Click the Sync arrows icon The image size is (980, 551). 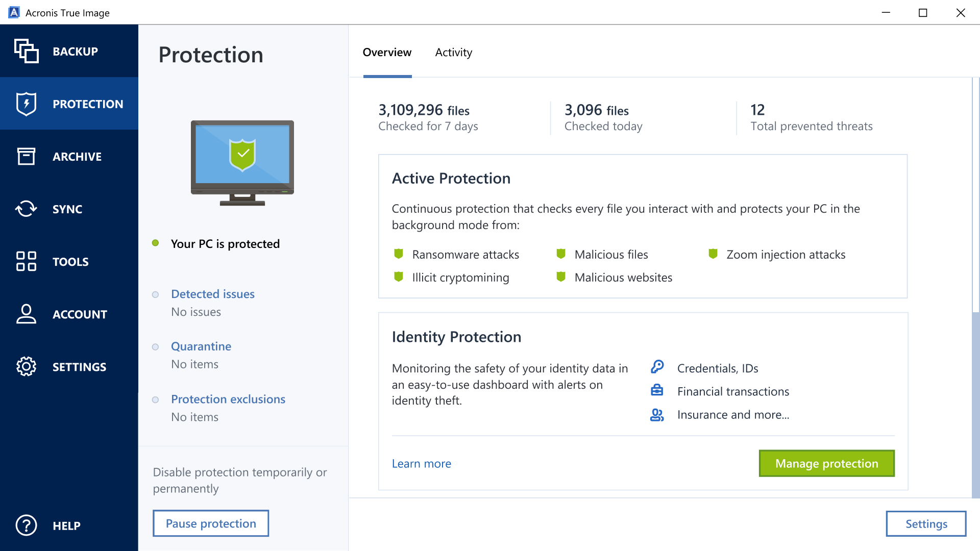click(x=26, y=209)
